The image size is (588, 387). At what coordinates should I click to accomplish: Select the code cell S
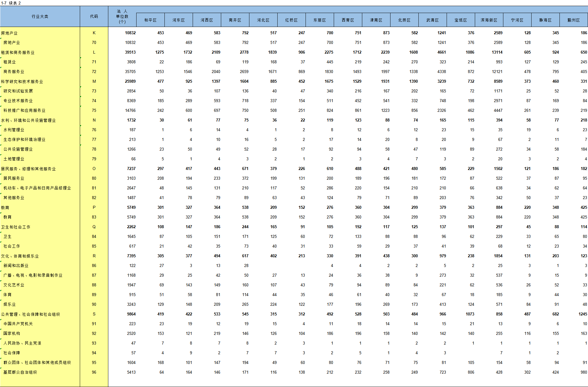click(94, 314)
